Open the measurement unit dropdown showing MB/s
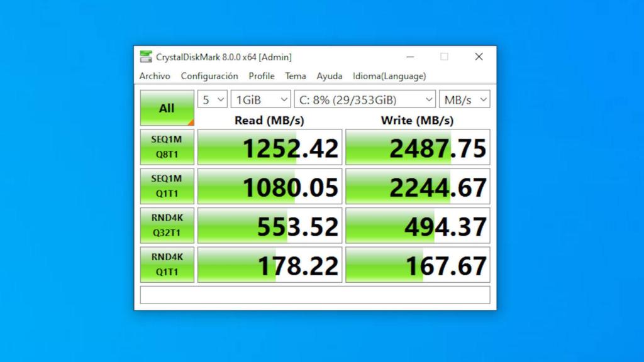This screenshot has width=644, height=362. click(x=464, y=99)
